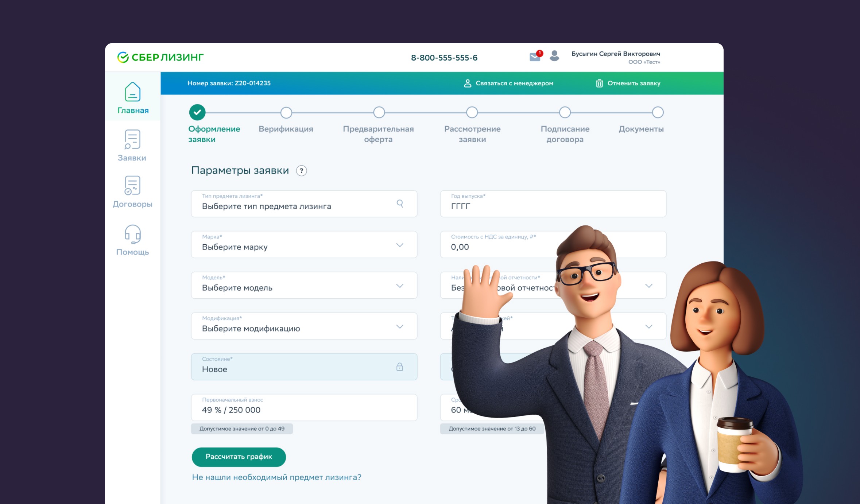Screen dimensions: 860x504
Task: Select the Документы step circle
Action: coord(658,113)
